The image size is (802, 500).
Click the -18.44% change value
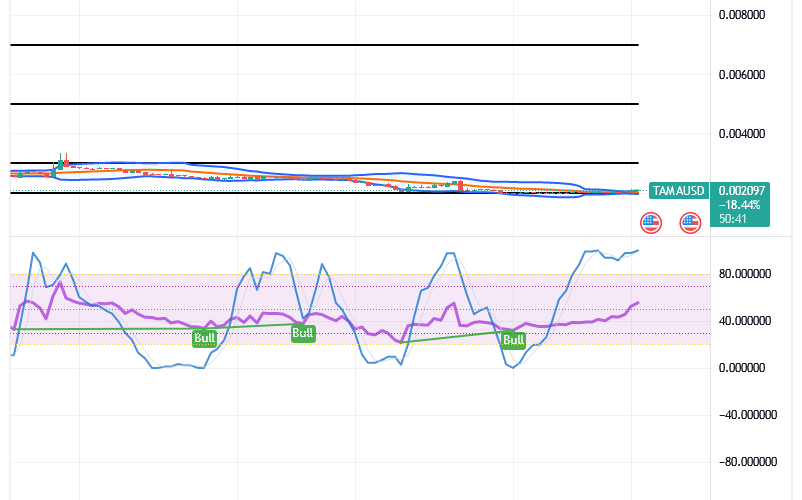pos(739,205)
